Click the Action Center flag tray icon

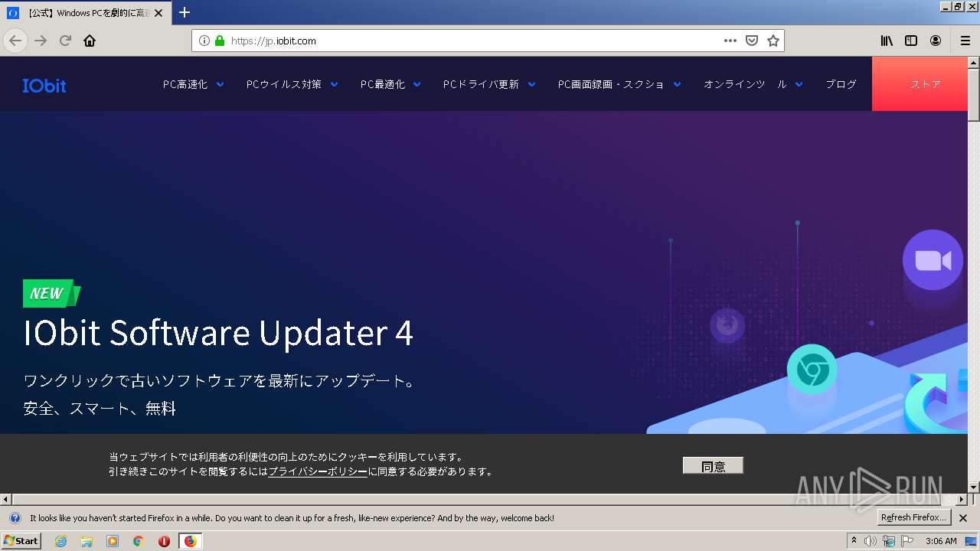pos(908,541)
